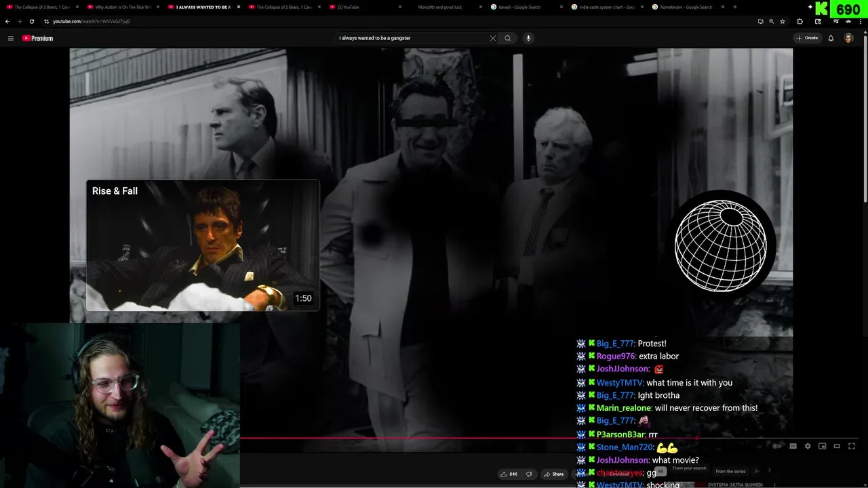
Task: Go to YouTube Premium home logo
Action: pos(37,38)
